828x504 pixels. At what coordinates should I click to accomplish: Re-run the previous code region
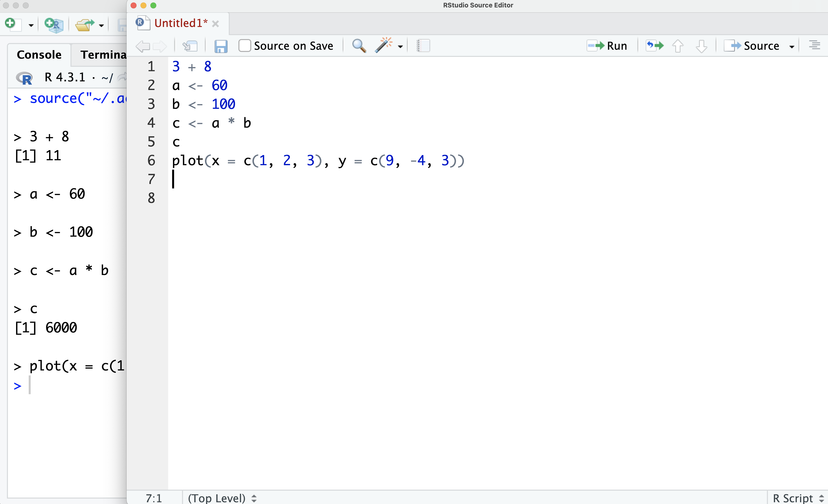(x=655, y=46)
